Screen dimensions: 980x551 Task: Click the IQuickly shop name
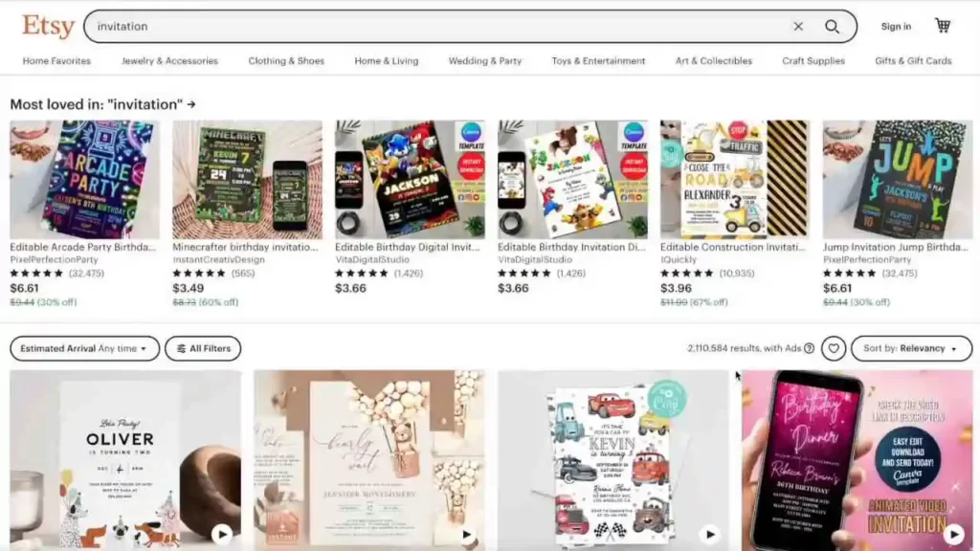pyautogui.click(x=679, y=259)
